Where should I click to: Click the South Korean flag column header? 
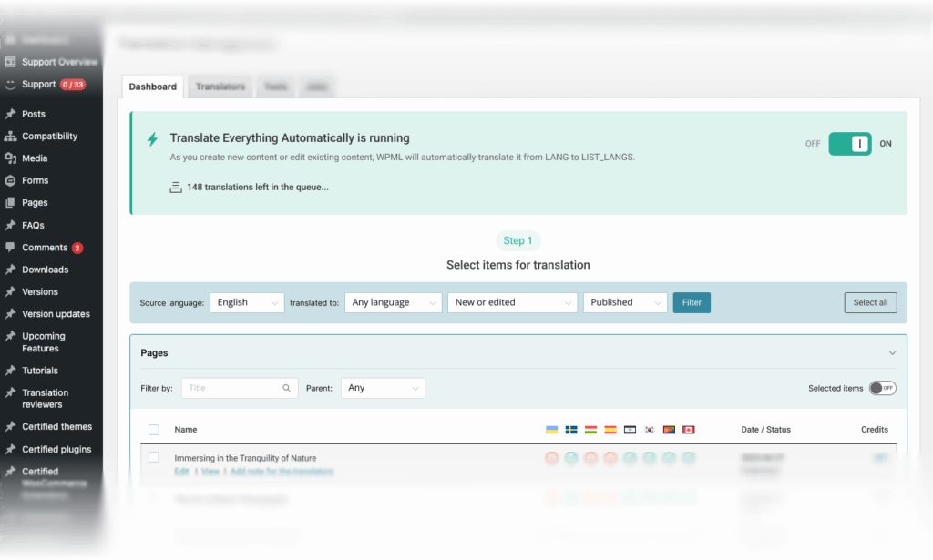[x=650, y=430]
